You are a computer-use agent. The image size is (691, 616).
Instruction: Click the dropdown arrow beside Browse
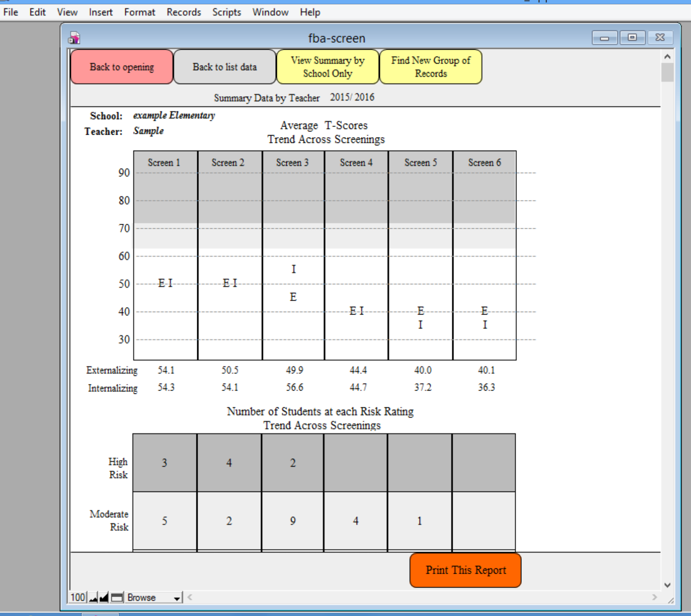(176, 598)
